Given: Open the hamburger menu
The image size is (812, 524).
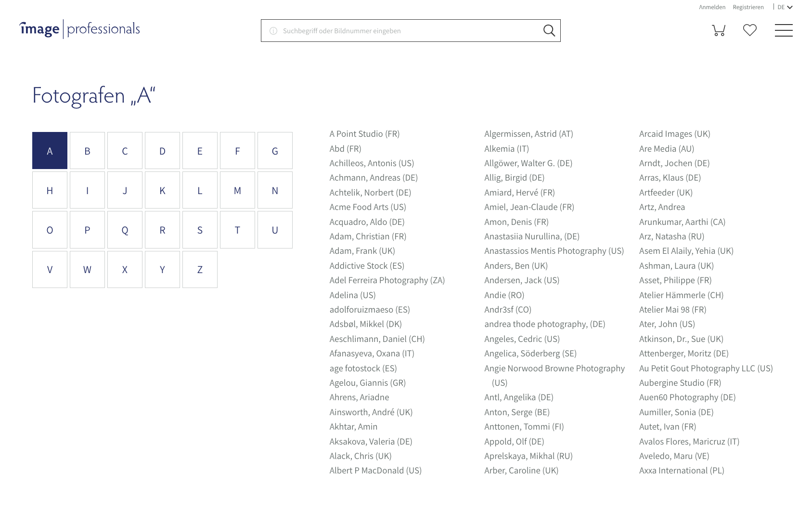Looking at the screenshot, I should coord(783,30).
